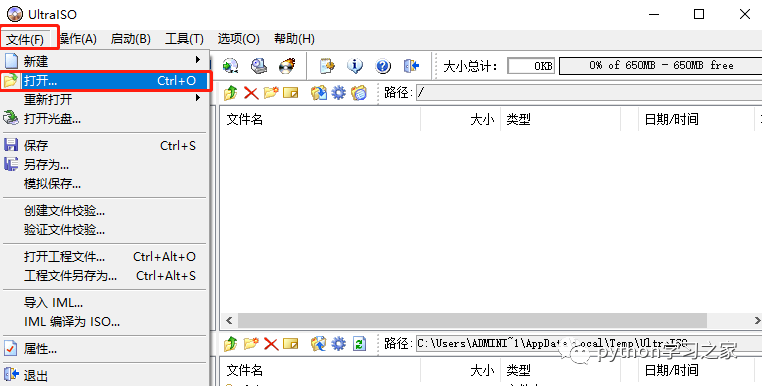
Task: Sort by 日期/时间 column in image pane
Action: (x=696, y=119)
